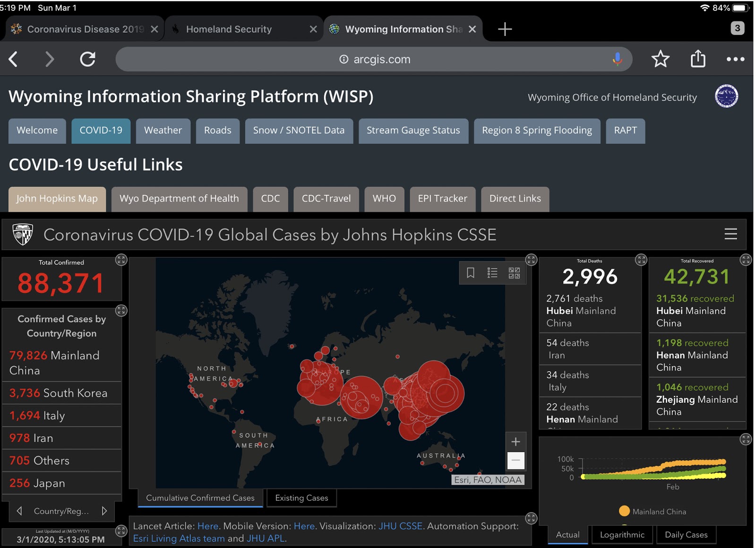The height and width of the screenshot is (548, 756).
Task: Open the basemap gallery grid icon
Action: coord(514,273)
